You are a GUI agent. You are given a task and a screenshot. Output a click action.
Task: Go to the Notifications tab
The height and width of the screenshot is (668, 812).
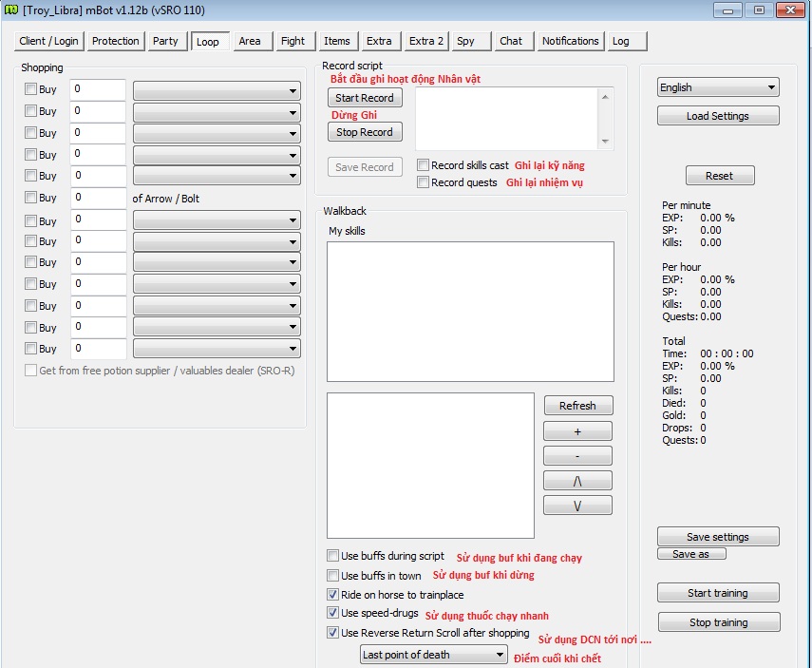coord(570,41)
